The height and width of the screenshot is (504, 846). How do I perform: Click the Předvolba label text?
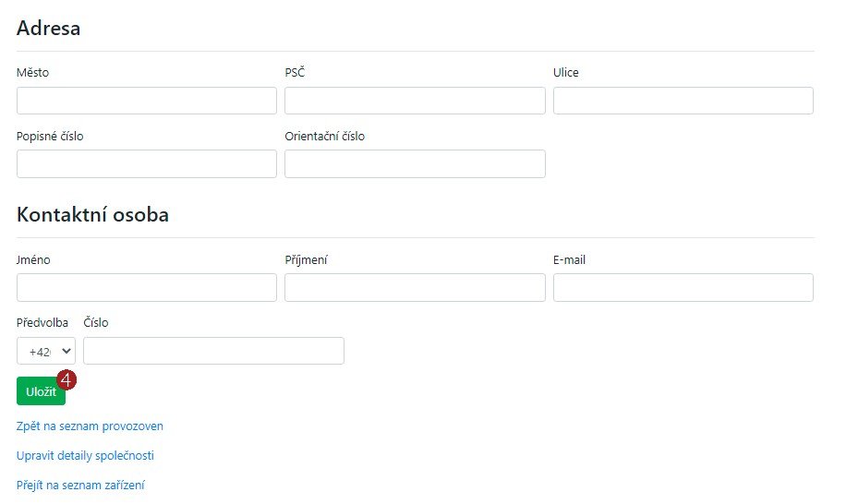pyautogui.click(x=42, y=323)
